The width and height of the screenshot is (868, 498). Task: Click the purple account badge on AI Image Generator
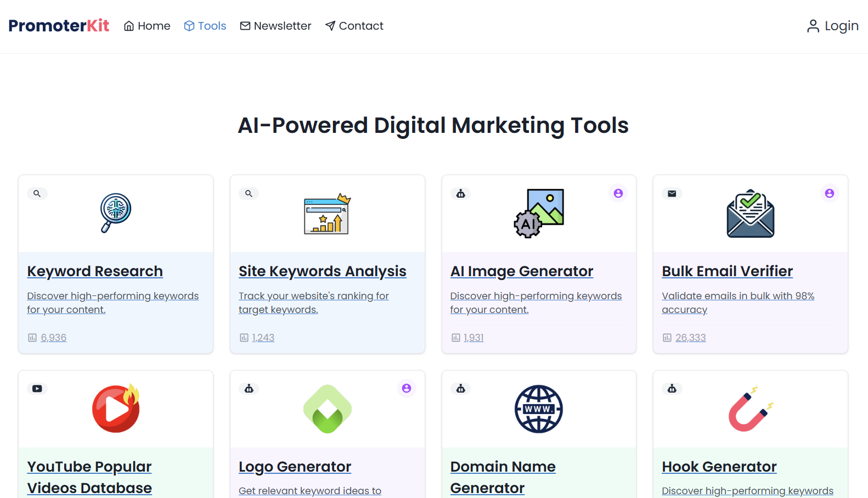click(x=618, y=193)
